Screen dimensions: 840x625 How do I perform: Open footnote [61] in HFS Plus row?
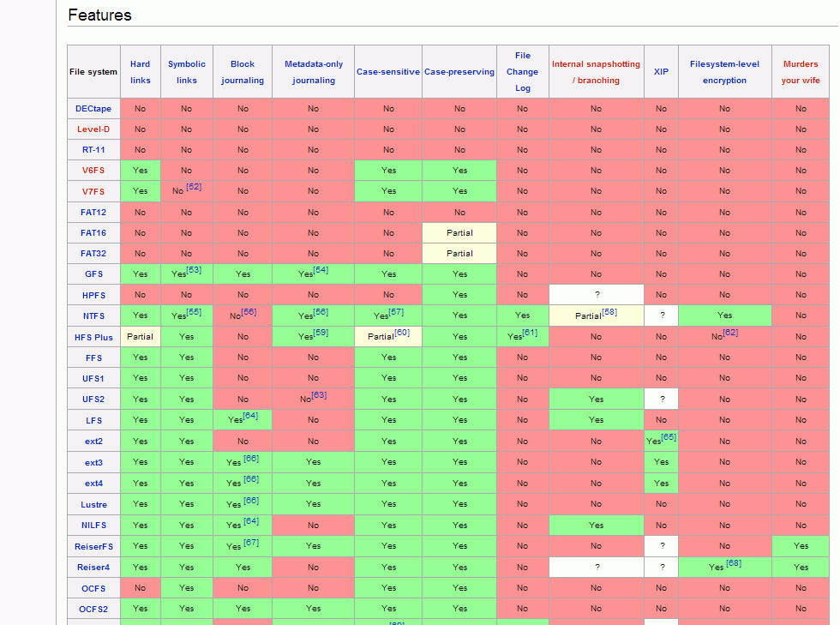pos(530,333)
